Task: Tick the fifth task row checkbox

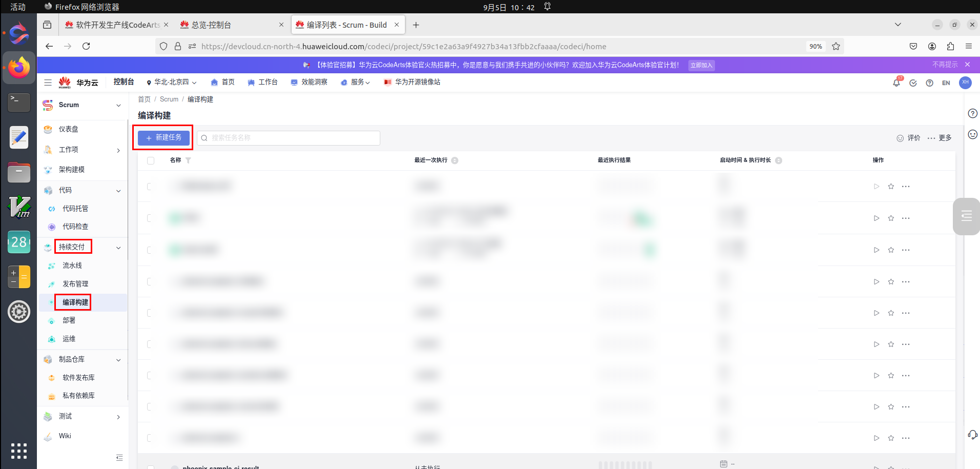Action: click(x=150, y=313)
